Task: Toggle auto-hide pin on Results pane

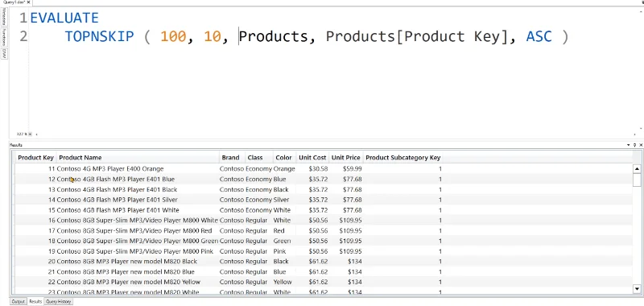Action: coord(634,145)
